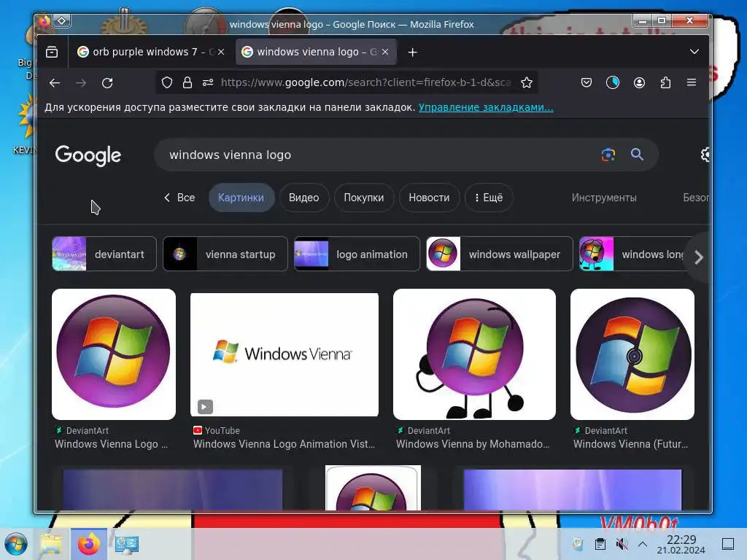The image size is (747, 560).
Task: Open the Windows Vienna Logo ... DeviantArt title
Action: click(111, 444)
